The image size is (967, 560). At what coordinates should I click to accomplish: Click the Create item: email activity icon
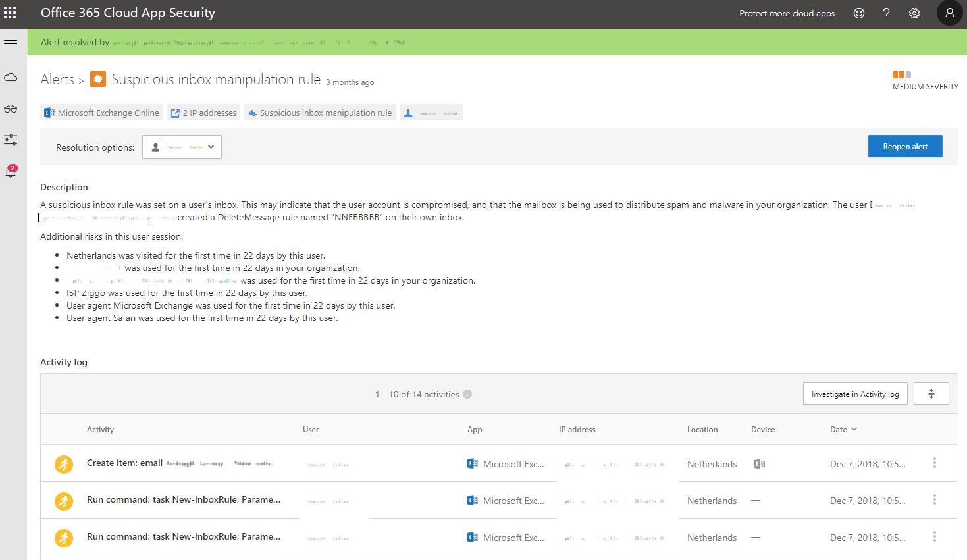[64, 464]
